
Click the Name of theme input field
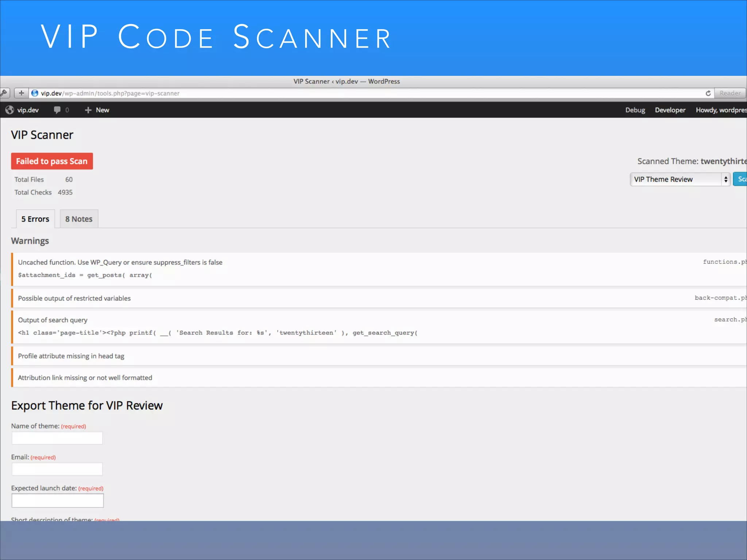(x=57, y=438)
